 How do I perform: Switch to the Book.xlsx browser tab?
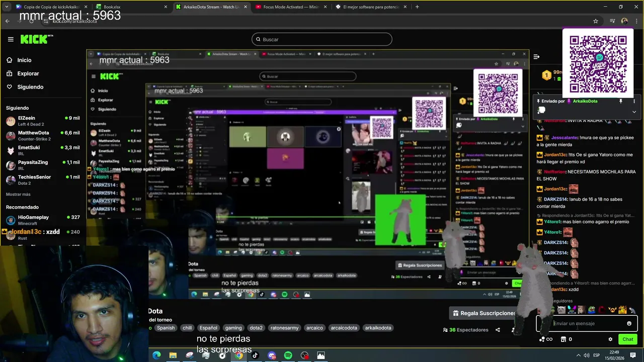coord(131,7)
